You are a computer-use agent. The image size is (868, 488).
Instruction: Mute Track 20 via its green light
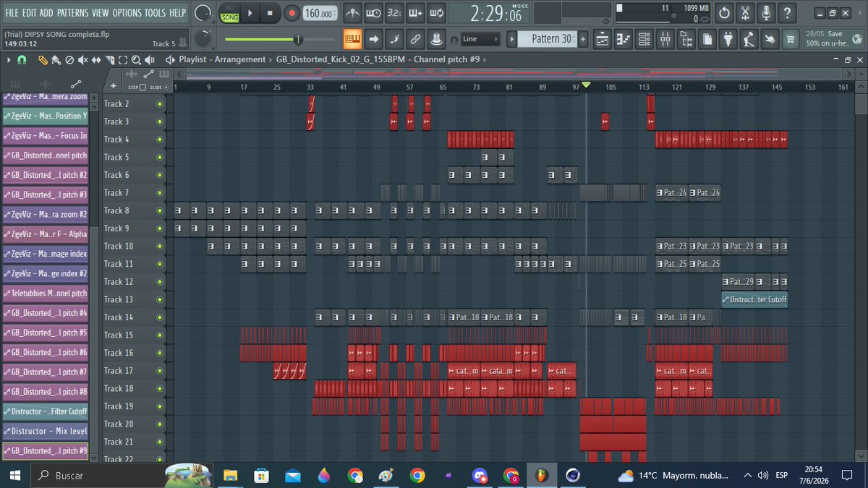click(x=160, y=424)
